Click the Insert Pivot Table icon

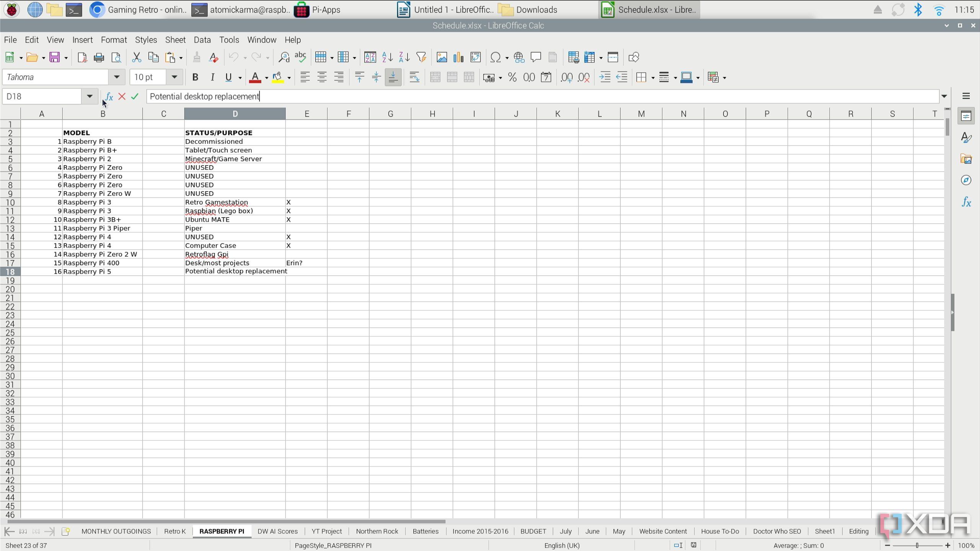click(475, 57)
